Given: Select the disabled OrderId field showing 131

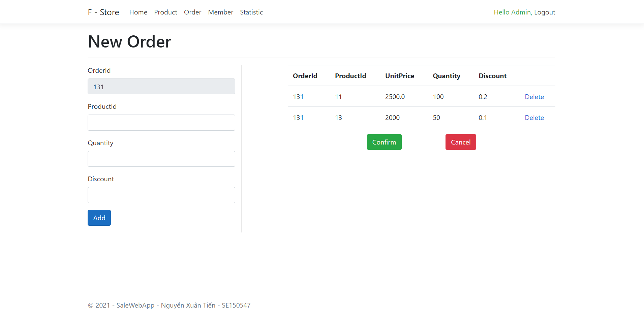Looking at the screenshot, I should 161,86.
